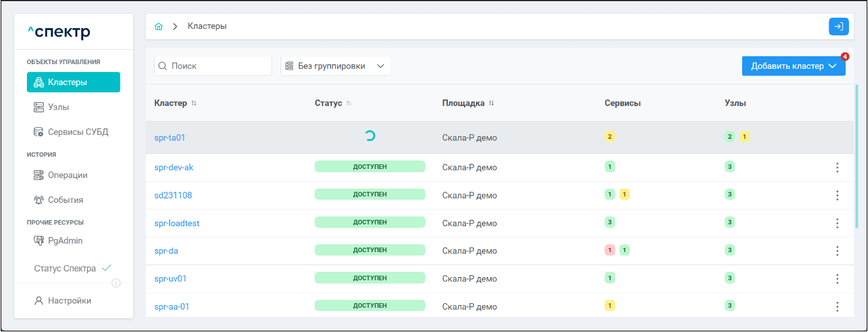The image size is (868, 332).
Task: Click the home icon in breadcrumb
Action: (x=158, y=27)
